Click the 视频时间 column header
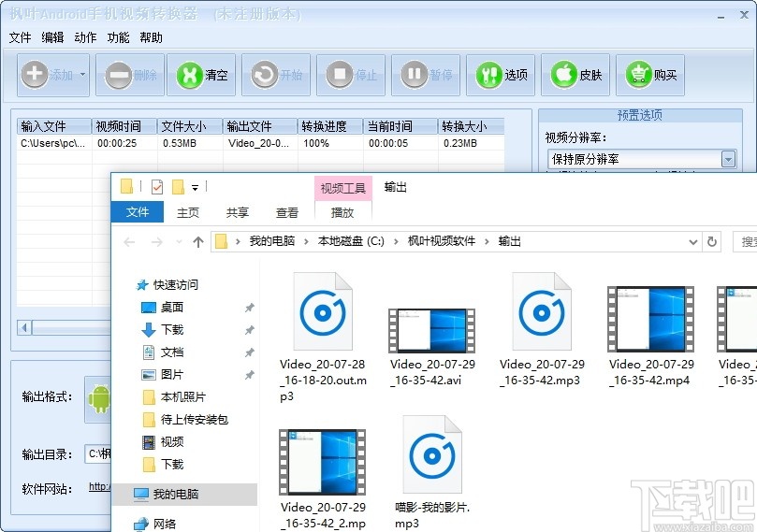Viewport: 757px width, 532px height. 124,126
